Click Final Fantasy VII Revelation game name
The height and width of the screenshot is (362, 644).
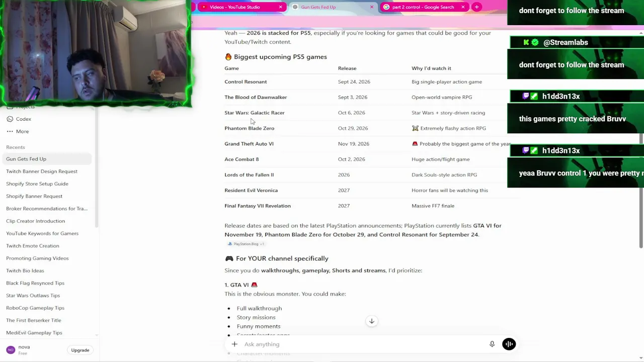click(258, 206)
